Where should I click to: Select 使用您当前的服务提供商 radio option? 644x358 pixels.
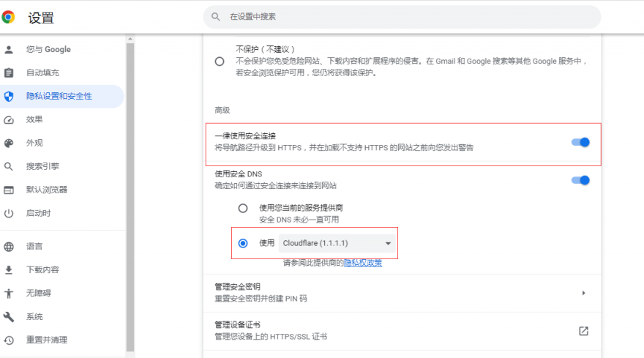(x=243, y=208)
